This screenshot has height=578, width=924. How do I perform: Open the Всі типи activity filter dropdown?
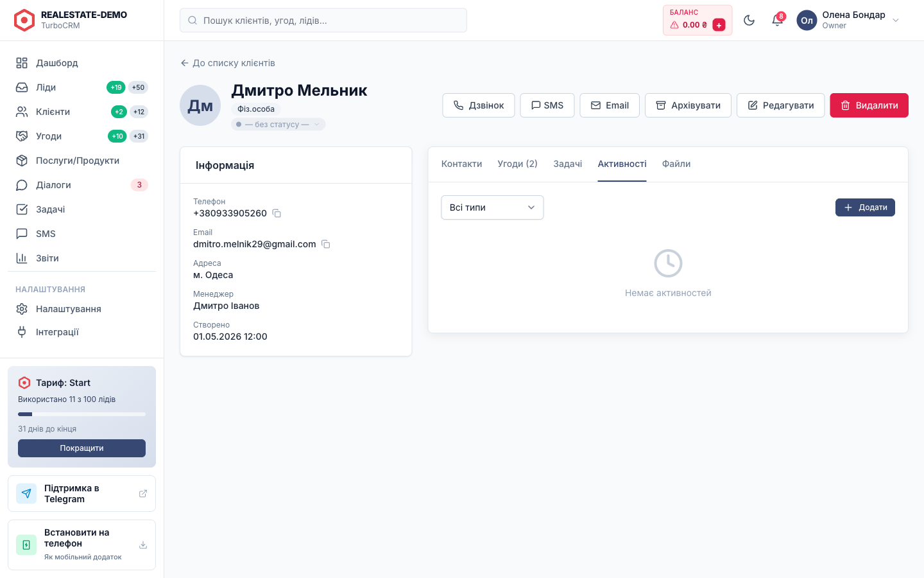pos(492,207)
